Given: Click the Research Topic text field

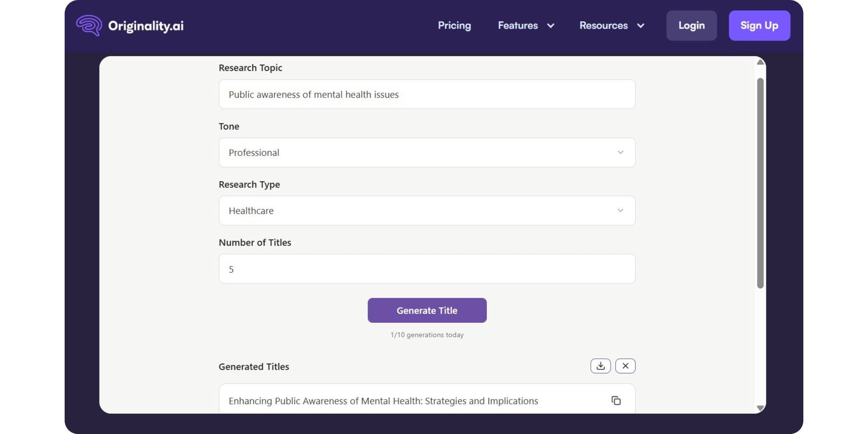Looking at the screenshot, I should point(427,94).
